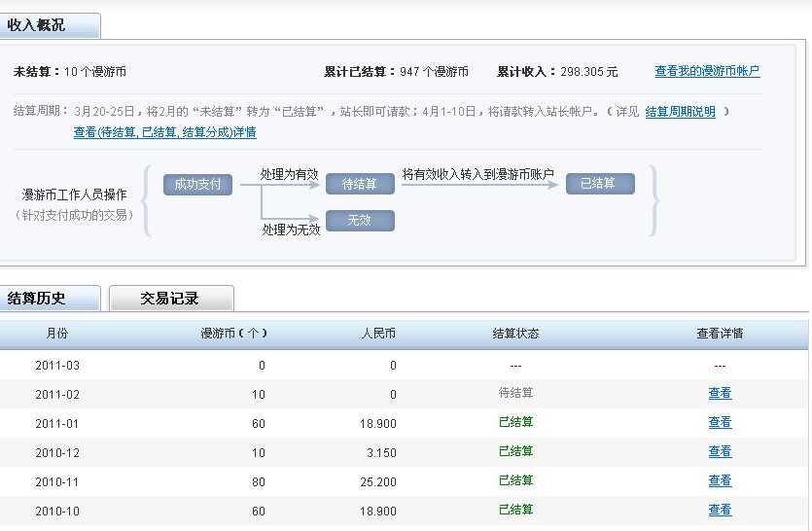This screenshot has width=812, height=531.
Task: View details for 2011-01 row
Action: click(720, 423)
